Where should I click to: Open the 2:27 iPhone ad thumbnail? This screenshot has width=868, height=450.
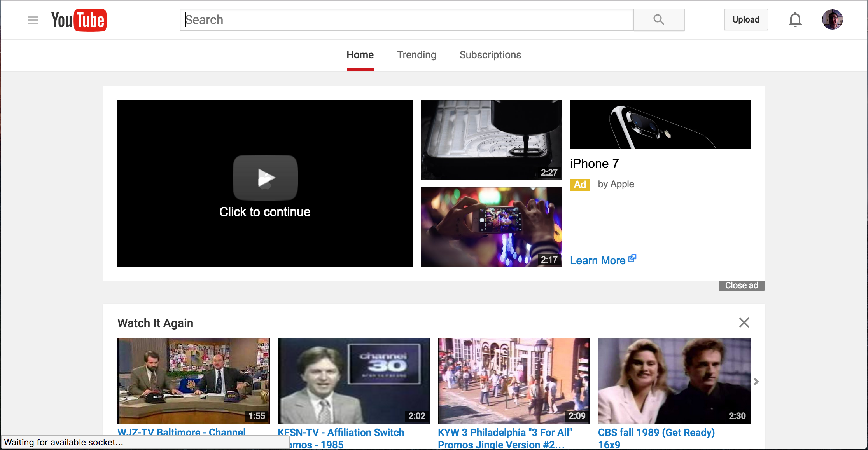coord(492,140)
